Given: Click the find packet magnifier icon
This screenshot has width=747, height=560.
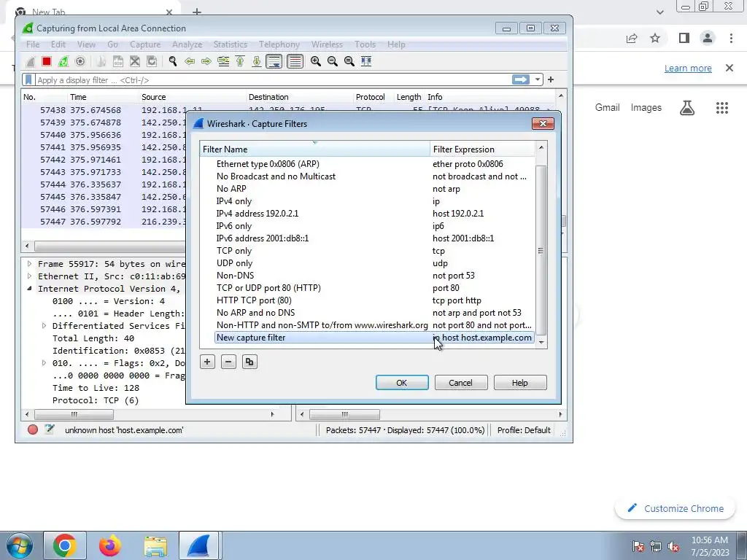Looking at the screenshot, I should [172, 61].
